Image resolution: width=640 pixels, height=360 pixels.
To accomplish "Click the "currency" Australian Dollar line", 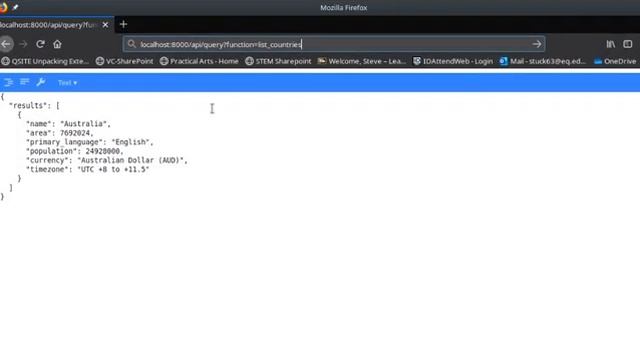I will click(107, 160).
